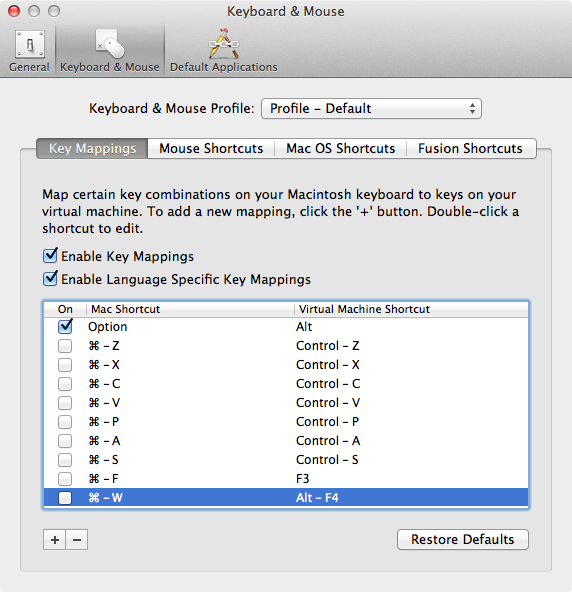Click the On column header
572x592 pixels.
tap(65, 309)
